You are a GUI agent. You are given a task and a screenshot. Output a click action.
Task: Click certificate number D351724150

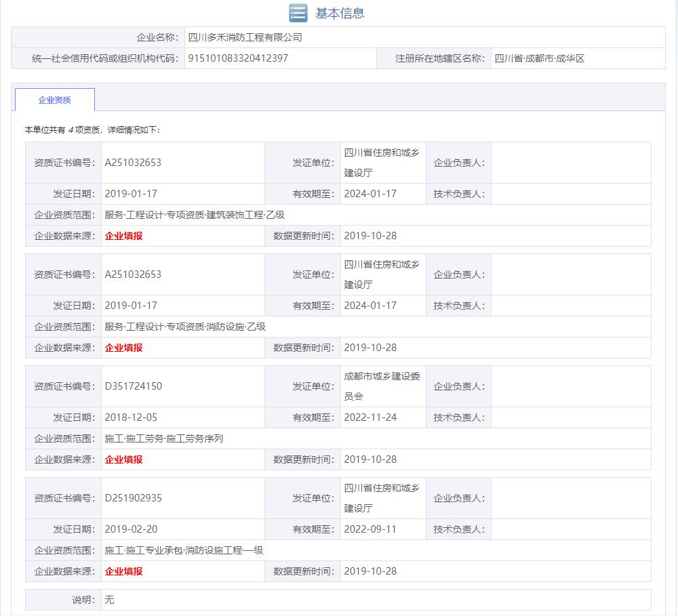(134, 386)
